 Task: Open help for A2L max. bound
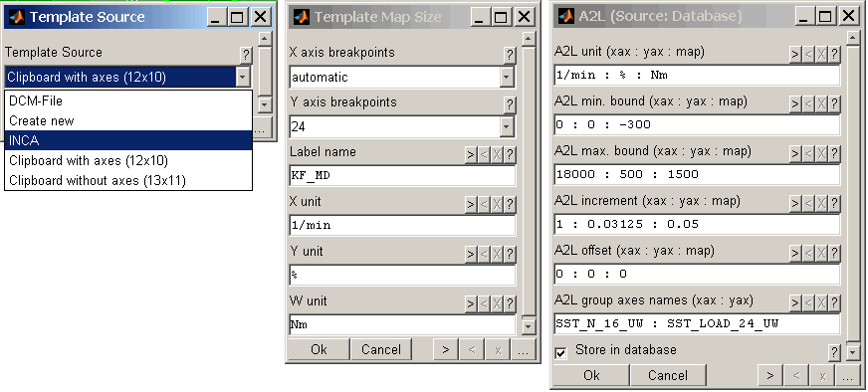point(834,154)
